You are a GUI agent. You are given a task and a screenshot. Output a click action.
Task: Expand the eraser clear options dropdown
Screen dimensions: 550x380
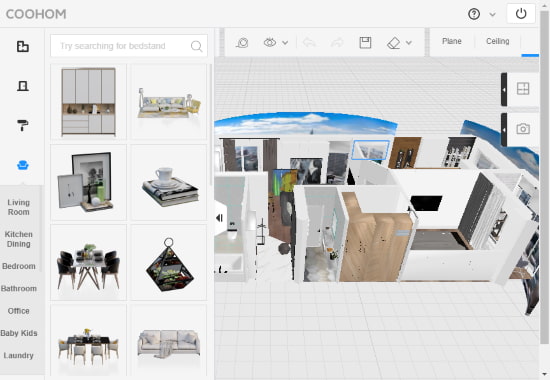(409, 43)
